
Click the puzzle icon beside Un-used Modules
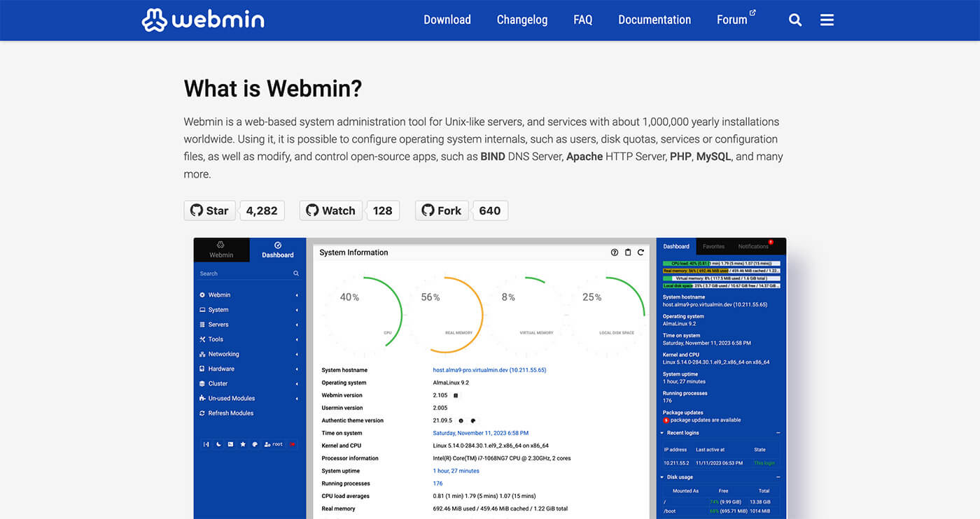click(x=202, y=399)
